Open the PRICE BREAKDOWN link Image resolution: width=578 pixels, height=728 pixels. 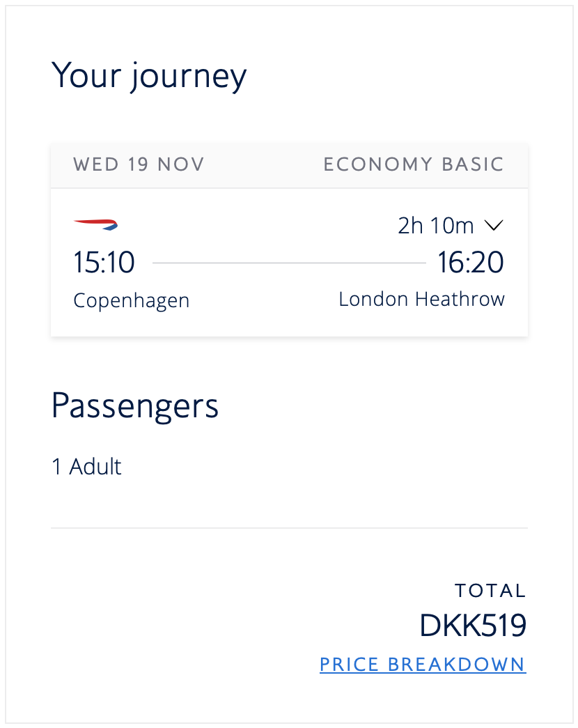423,665
